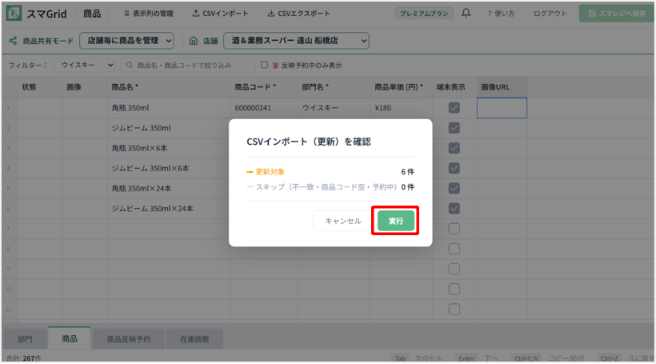
Task: Select the 角瓶 350ml×6本 cell
Action: [x=169, y=148]
